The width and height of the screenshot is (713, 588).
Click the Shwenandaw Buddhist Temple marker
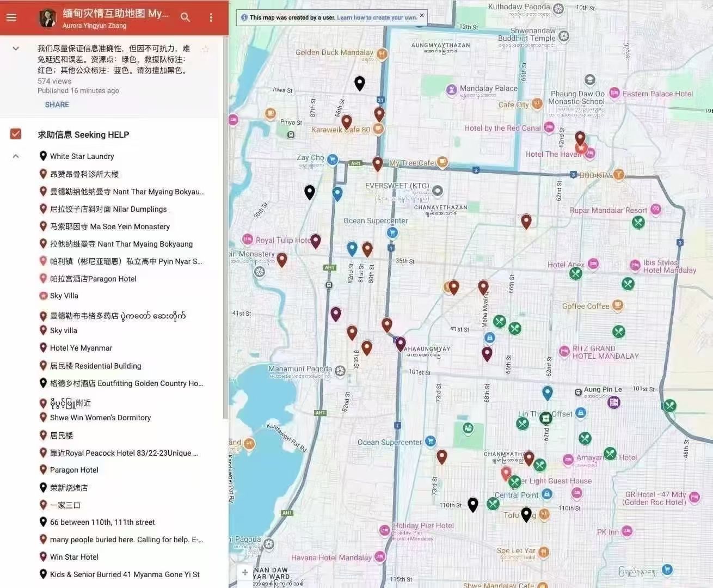564,36
